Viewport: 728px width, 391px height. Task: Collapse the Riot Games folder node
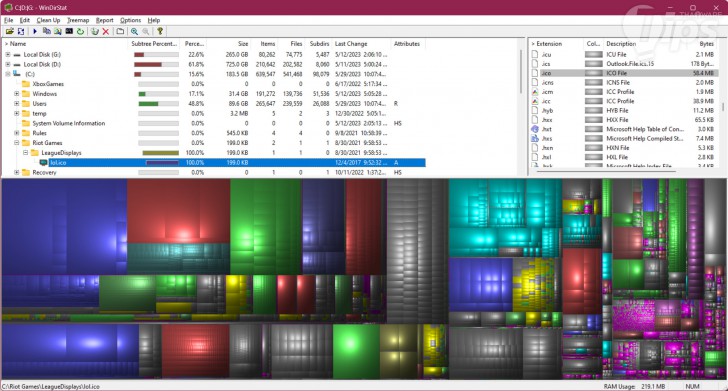click(17, 143)
